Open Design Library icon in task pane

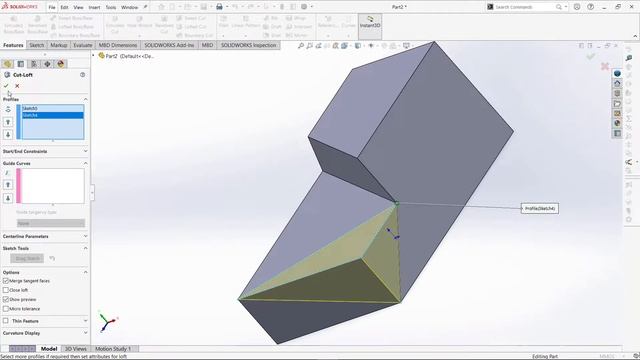(617, 93)
